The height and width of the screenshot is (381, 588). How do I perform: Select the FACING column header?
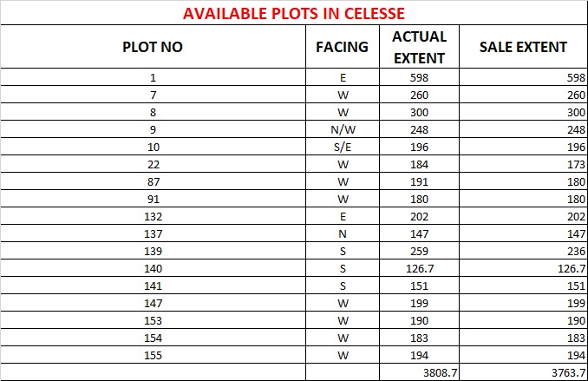point(343,47)
